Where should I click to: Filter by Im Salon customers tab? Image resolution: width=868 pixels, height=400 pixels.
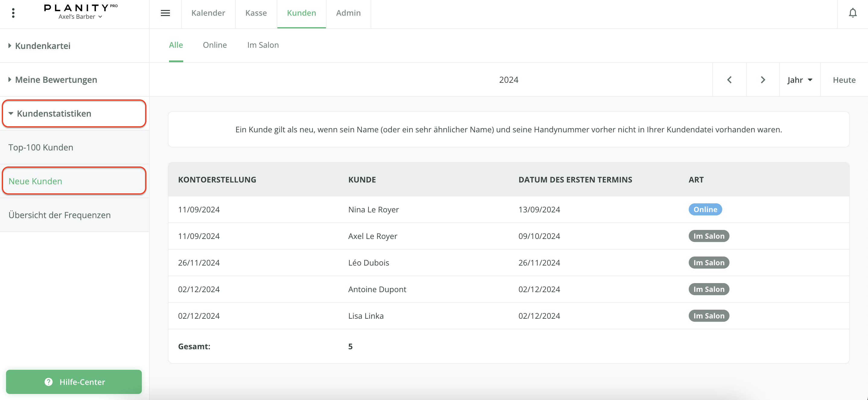263,45
